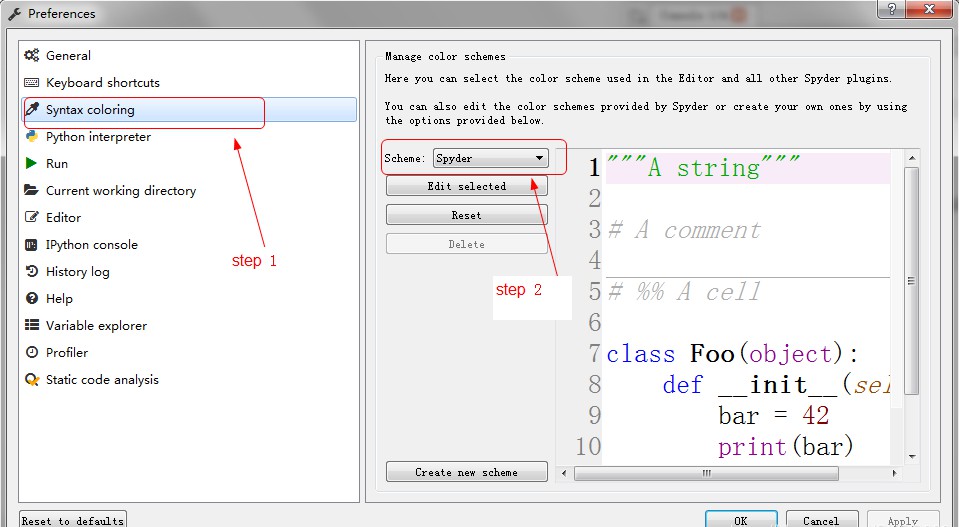Click the Preferences wrench icon in title bar

point(15,13)
